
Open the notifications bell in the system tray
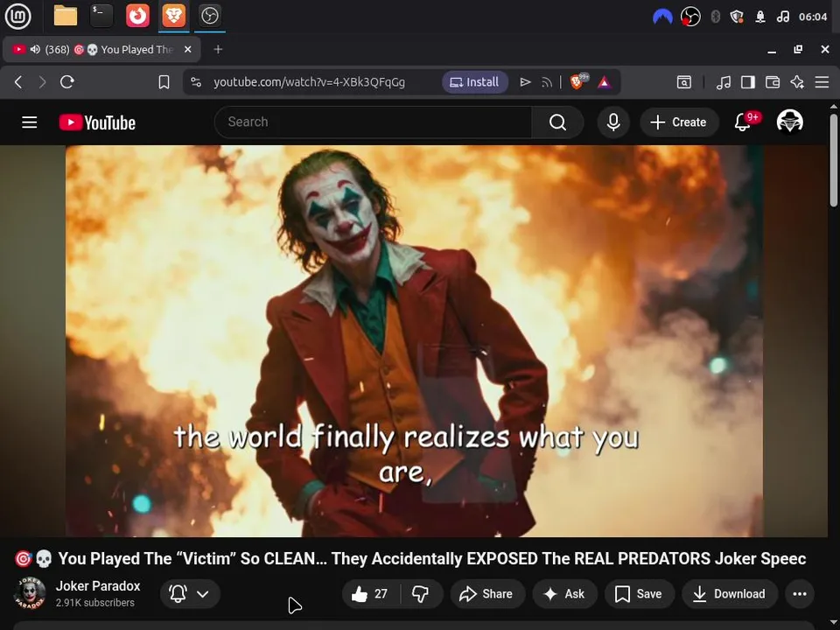click(760, 17)
